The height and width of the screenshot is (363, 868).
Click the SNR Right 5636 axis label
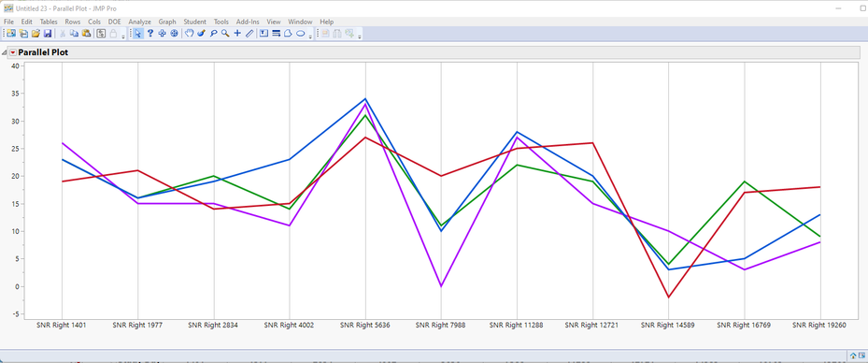(365, 326)
